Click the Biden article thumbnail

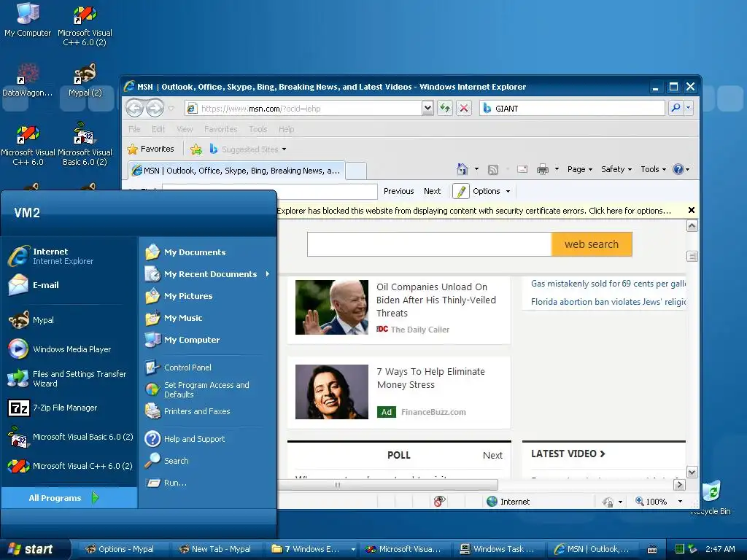coord(332,307)
